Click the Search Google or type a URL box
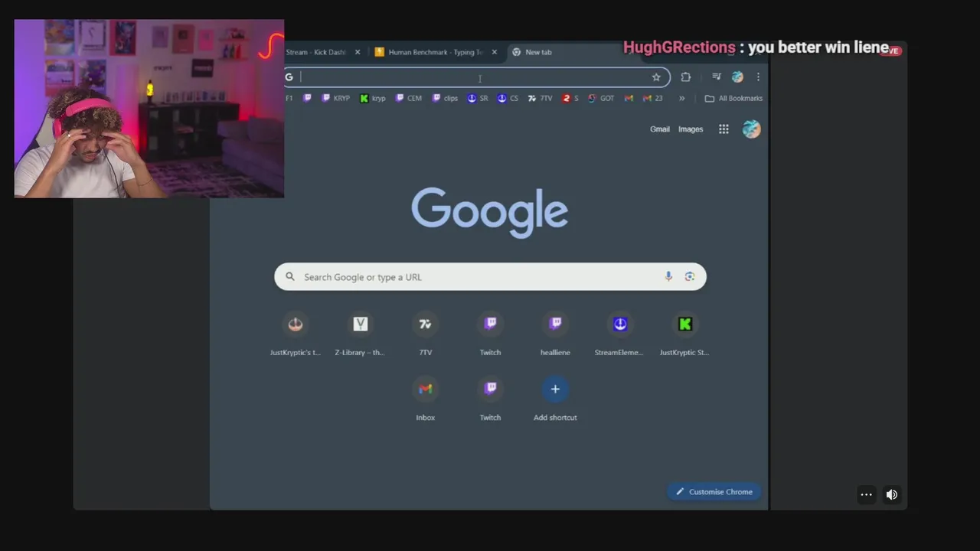 pyautogui.click(x=490, y=277)
